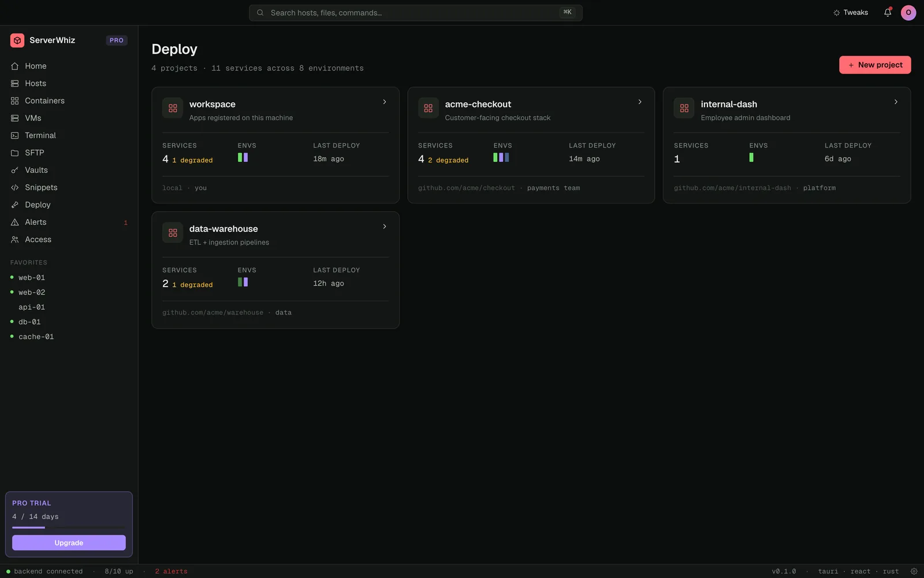
Task: Open the Deploy sidebar item
Action: click(x=69, y=205)
